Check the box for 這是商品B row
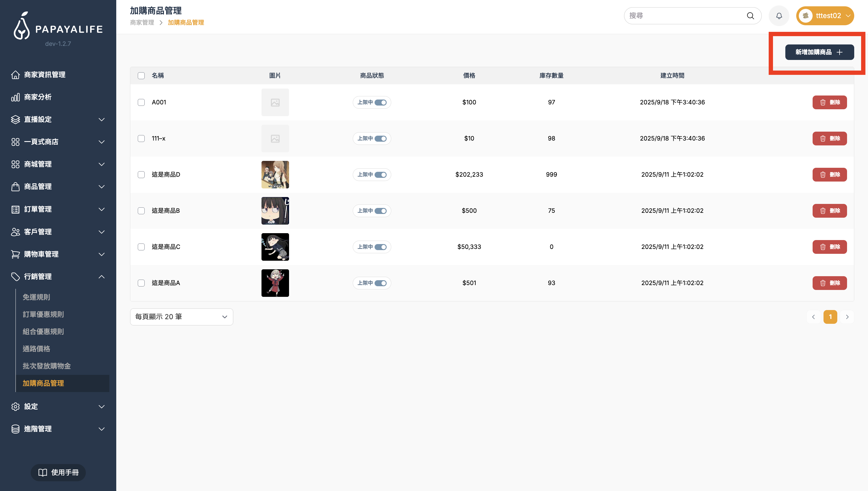868x491 pixels. coord(141,211)
